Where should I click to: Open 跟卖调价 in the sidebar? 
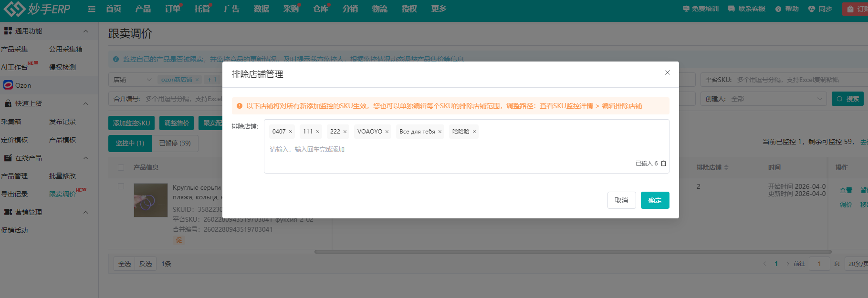pos(63,194)
